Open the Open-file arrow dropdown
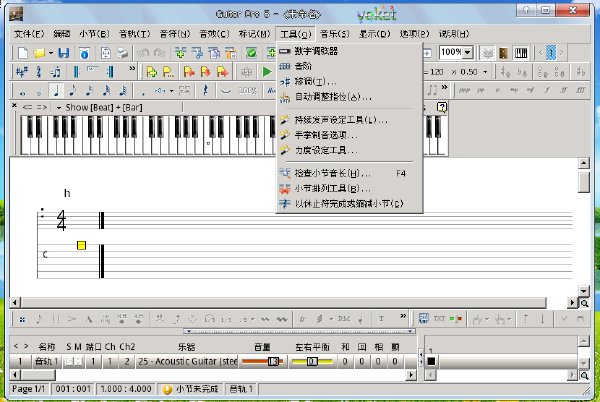The image size is (600, 402). point(51,53)
